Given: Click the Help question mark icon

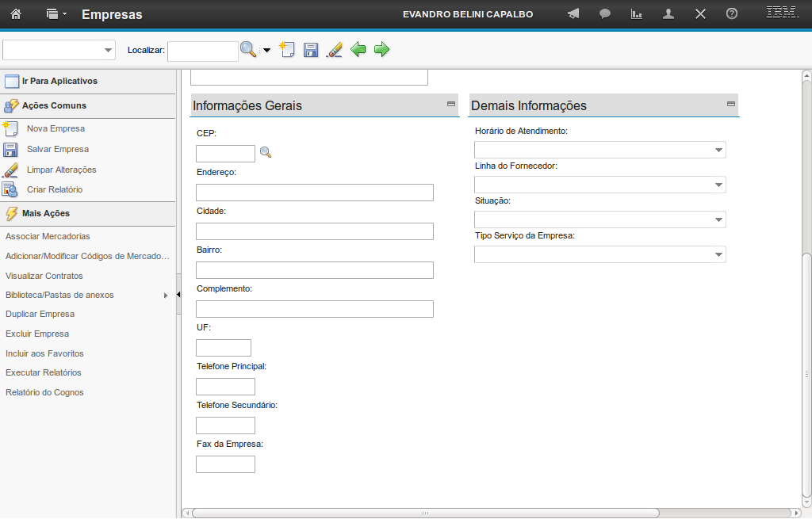Looking at the screenshot, I should [x=732, y=14].
